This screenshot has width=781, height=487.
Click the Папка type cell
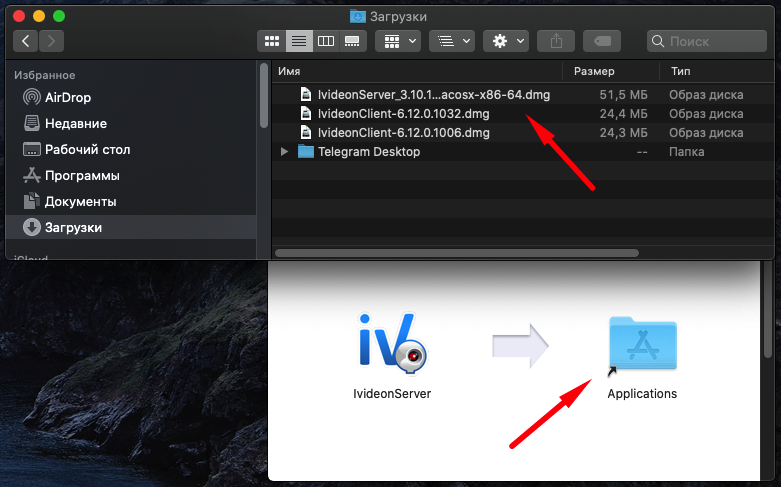click(x=686, y=151)
